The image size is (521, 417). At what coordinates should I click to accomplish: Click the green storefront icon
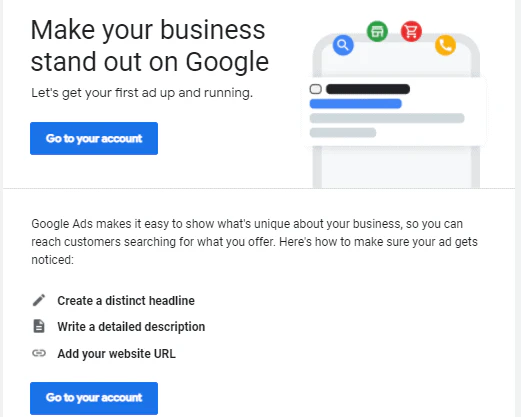coord(377,32)
